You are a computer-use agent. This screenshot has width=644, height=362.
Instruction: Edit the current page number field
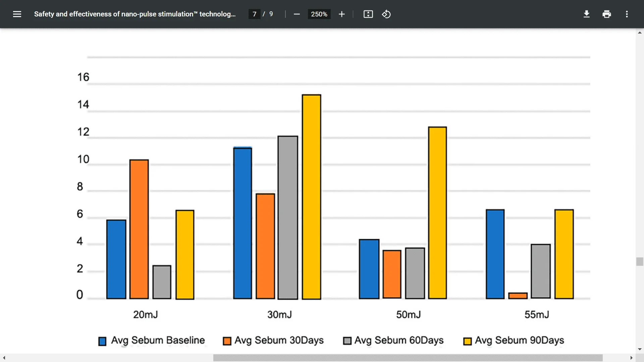click(x=255, y=14)
